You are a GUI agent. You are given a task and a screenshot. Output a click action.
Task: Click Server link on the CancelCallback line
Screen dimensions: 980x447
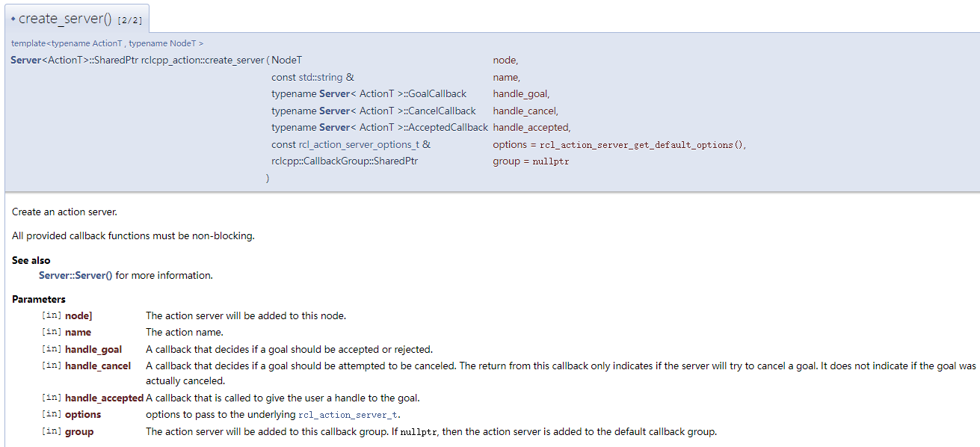(334, 111)
